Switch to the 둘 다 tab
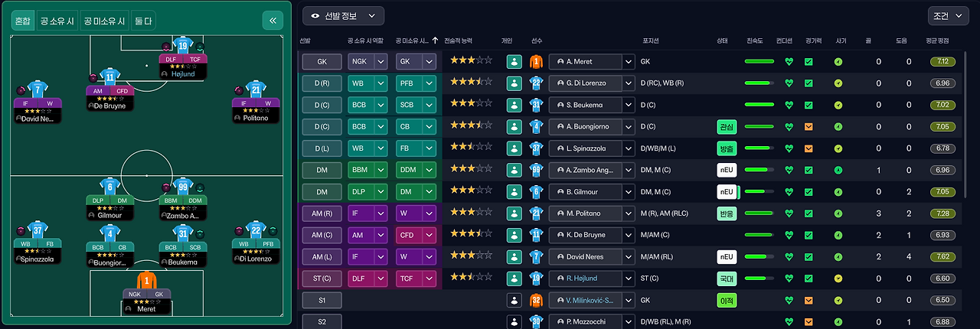Image resolution: width=980 pixels, height=329 pixels. point(142,21)
